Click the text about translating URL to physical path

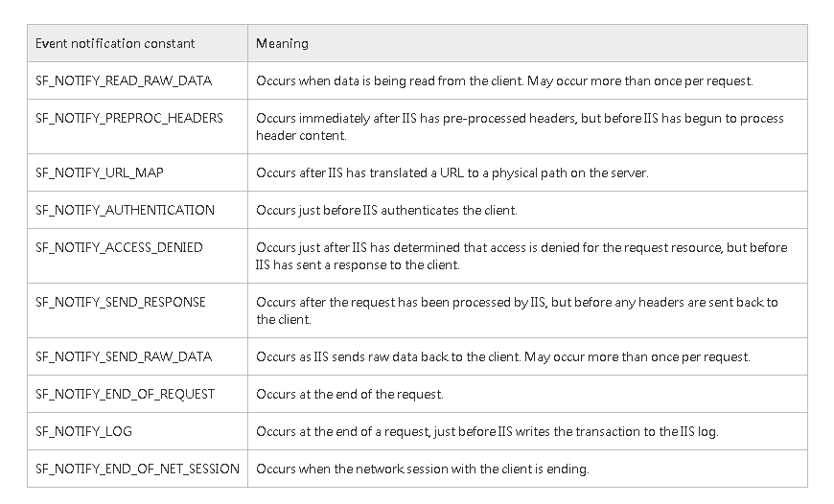[452, 172]
